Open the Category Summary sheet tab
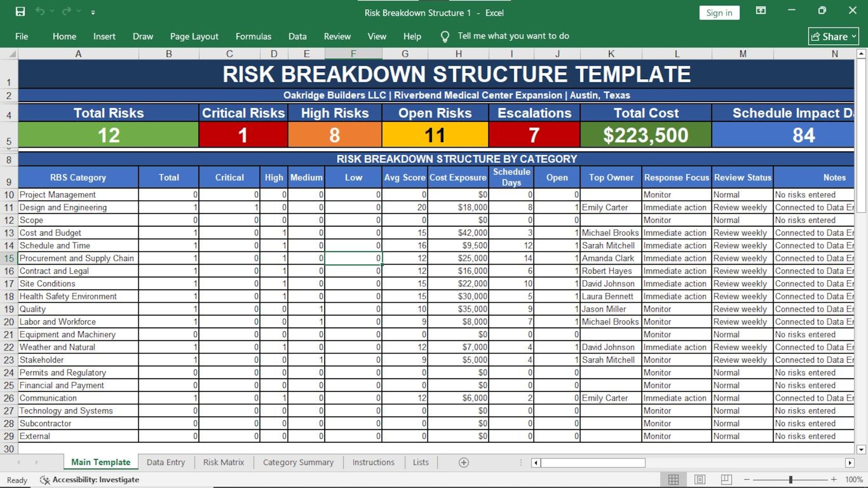Image resolution: width=868 pixels, height=488 pixels. (x=298, y=462)
